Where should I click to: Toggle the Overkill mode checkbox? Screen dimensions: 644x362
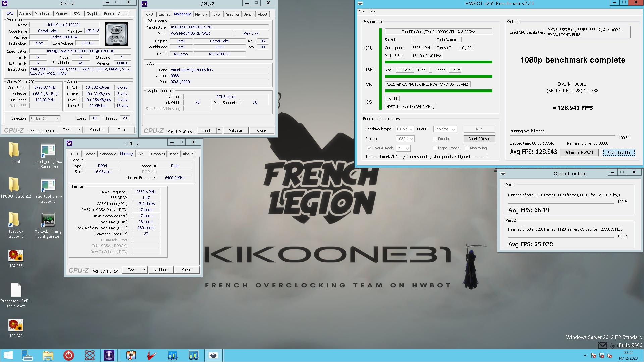click(x=369, y=148)
